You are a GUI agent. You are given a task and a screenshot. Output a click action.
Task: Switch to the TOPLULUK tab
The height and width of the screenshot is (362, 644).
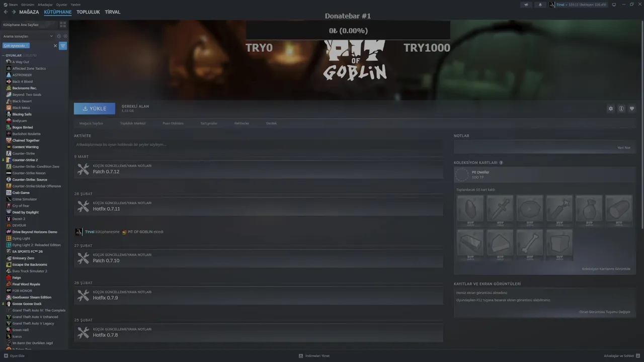pyautogui.click(x=88, y=12)
